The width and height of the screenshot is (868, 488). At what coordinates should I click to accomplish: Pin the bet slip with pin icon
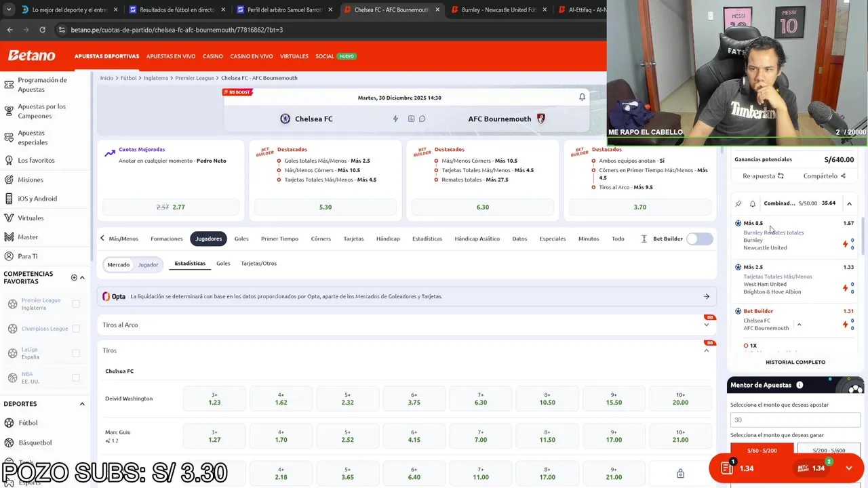[738, 203]
